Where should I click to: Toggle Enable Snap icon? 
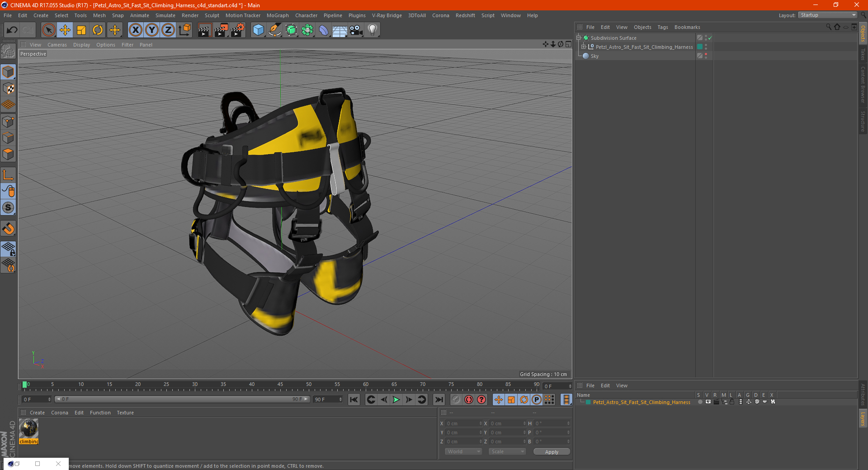point(8,229)
